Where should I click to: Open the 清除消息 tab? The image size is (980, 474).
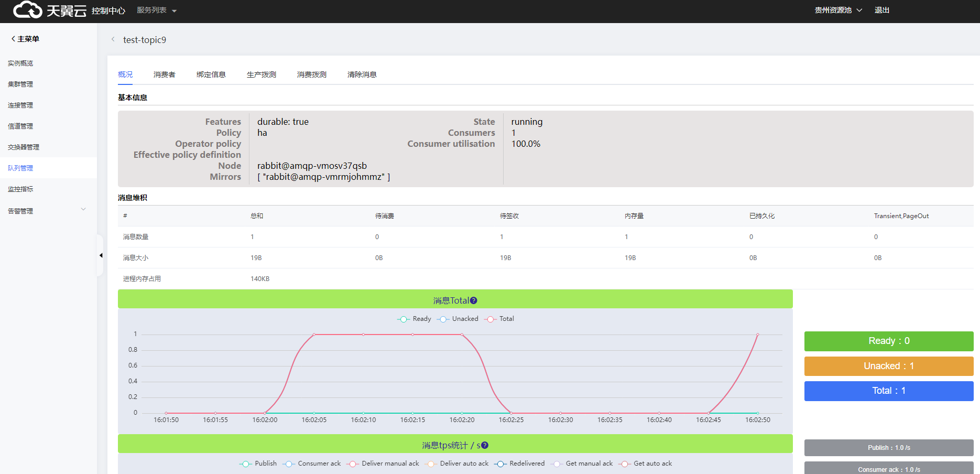[x=362, y=74]
